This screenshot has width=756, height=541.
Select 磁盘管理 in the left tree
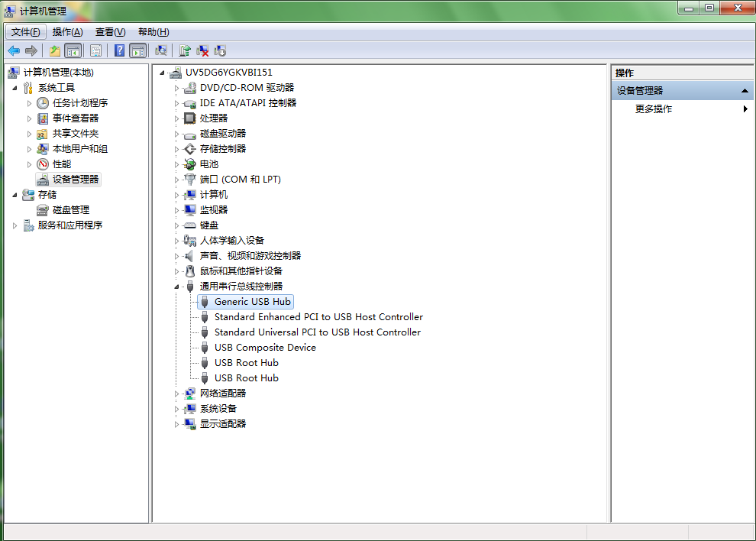tap(70, 210)
